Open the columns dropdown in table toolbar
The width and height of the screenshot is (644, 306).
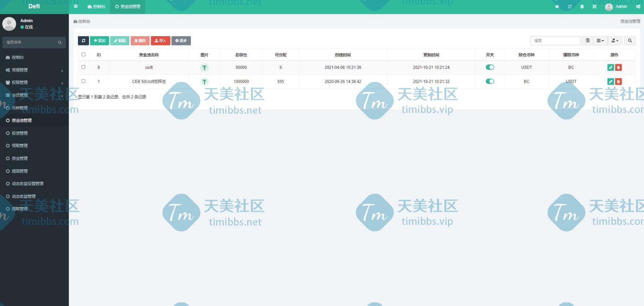tap(600, 41)
